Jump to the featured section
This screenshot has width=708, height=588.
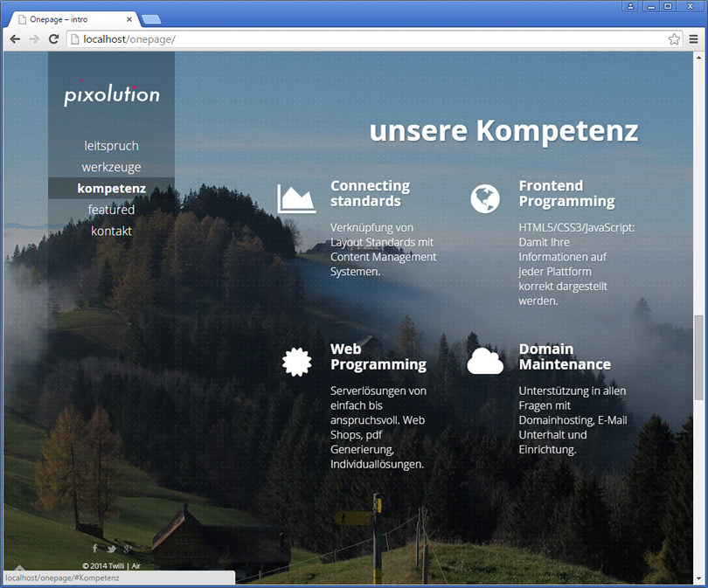[111, 210]
